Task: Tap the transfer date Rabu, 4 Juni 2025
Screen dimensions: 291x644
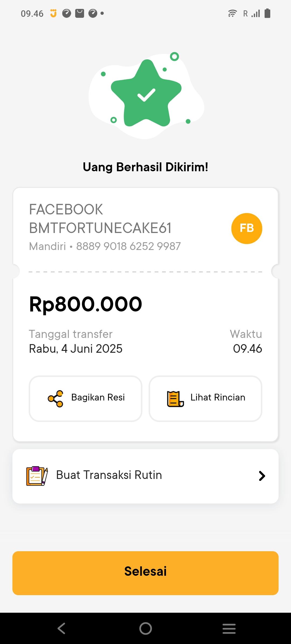Action: pyautogui.click(x=76, y=349)
